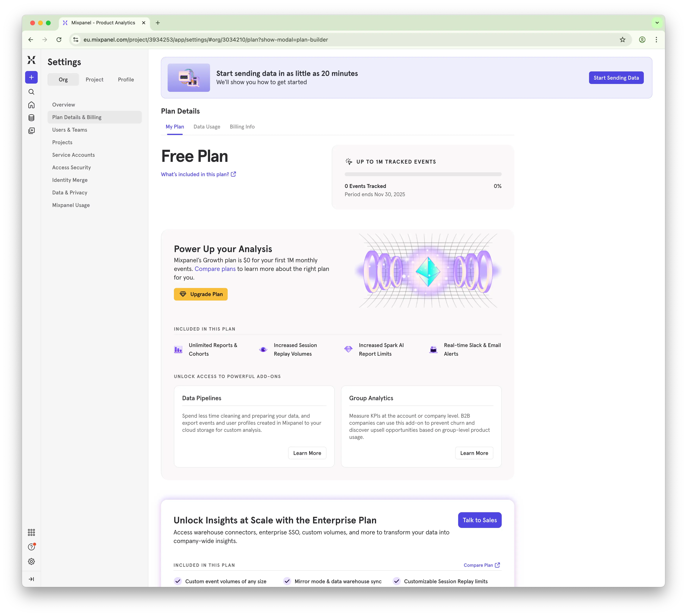The width and height of the screenshot is (687, 616).
Task: Select the My Plan tab
Action: point(175,127)
